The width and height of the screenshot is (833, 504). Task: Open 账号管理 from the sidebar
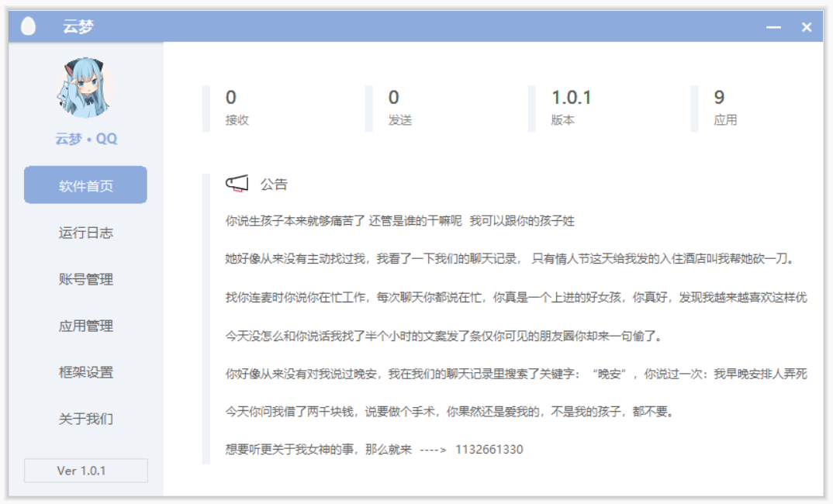[x=85, y=279]
